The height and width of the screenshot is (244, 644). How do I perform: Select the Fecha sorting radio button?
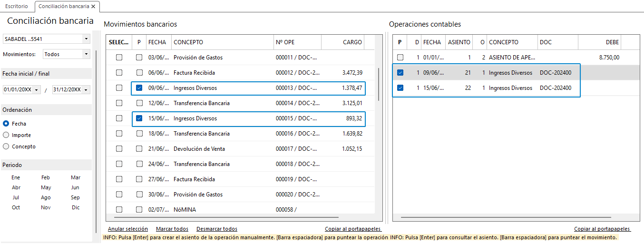tap(6, 124)
